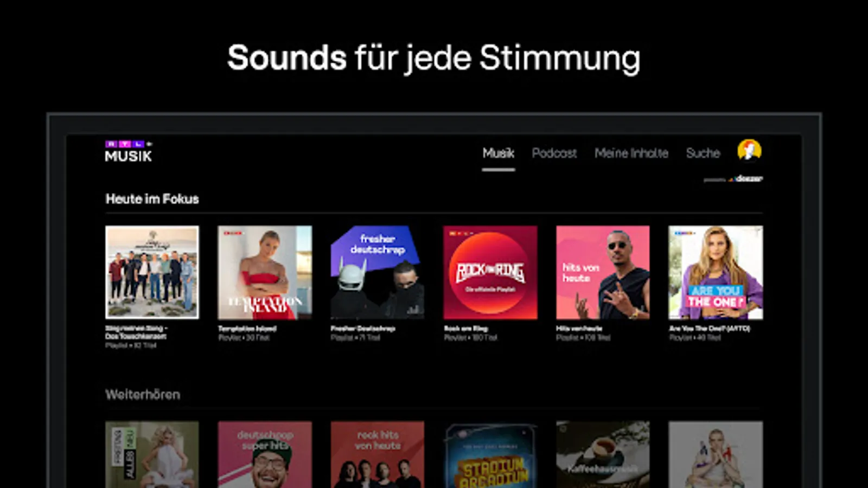Open the Suche tab
The height and width of the screenshot is (488, 868).
[x=703, y=153]
